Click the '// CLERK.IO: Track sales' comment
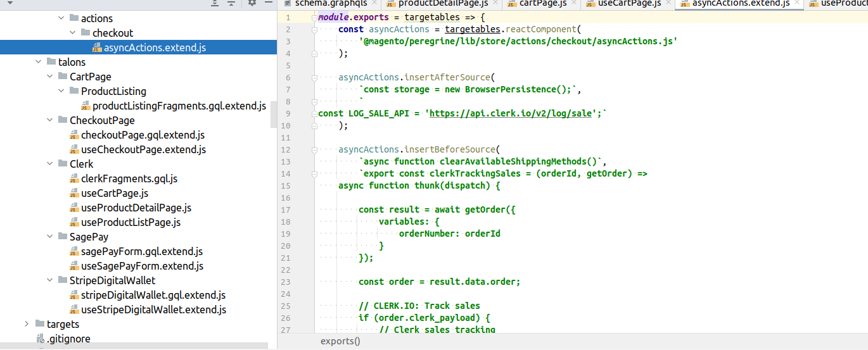The image size is (868, 350). click(419, 306)
